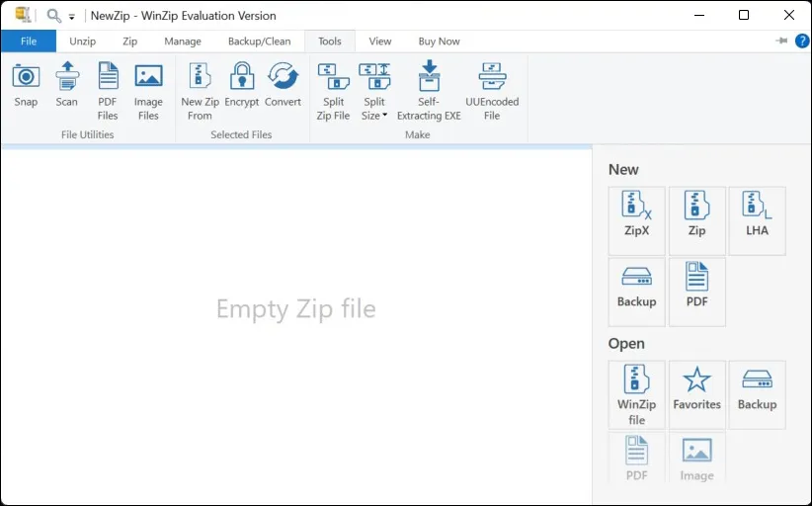The image size is (812, 506).
Task: Click the WinZip application icon in title bar
Action: click(23, 15)
